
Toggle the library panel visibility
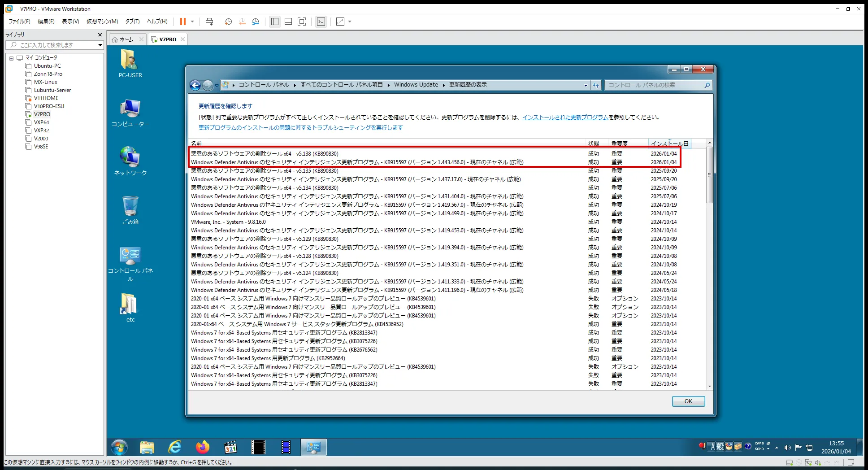(274, 22)
